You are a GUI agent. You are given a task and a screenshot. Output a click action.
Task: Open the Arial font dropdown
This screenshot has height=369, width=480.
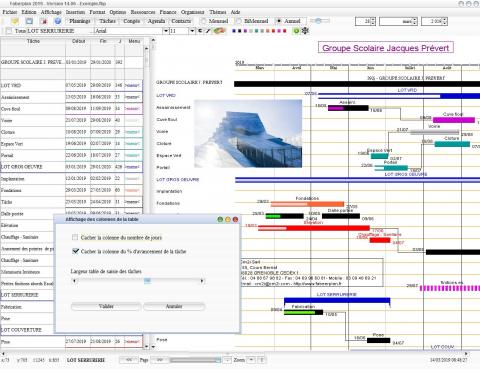point(166,31)
